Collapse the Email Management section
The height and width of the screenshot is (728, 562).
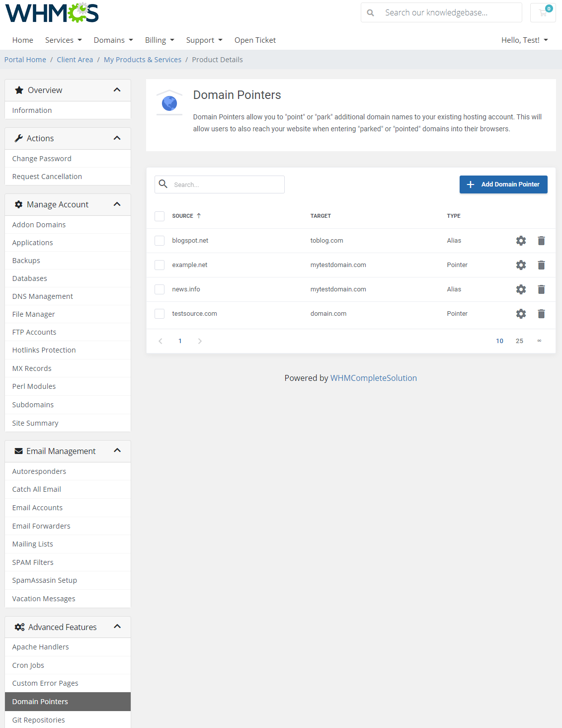click(117, 451)
